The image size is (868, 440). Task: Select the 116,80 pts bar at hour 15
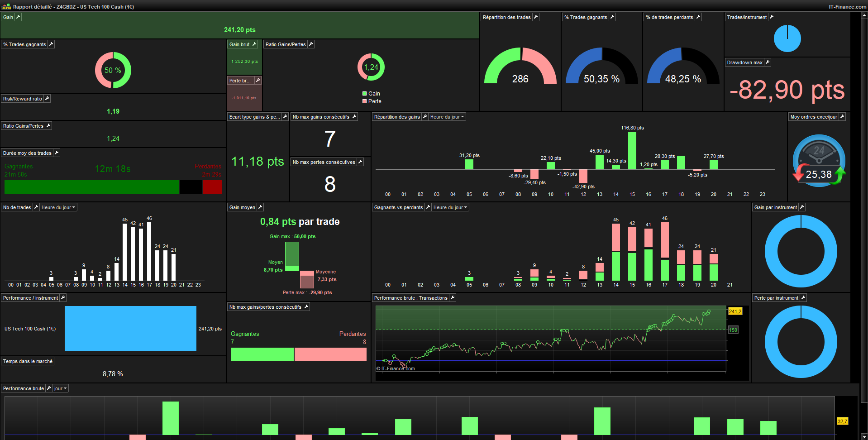click(632, 150)
